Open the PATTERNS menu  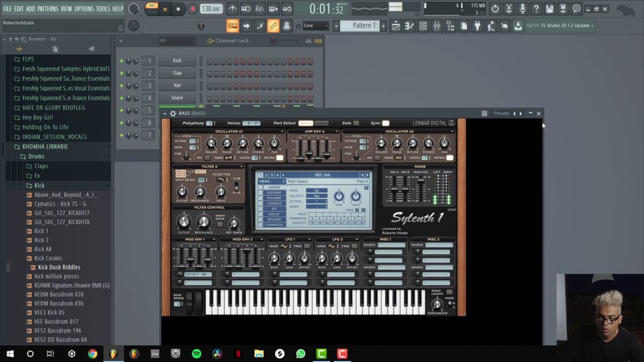pyautogui.click(x=48, y=9)
